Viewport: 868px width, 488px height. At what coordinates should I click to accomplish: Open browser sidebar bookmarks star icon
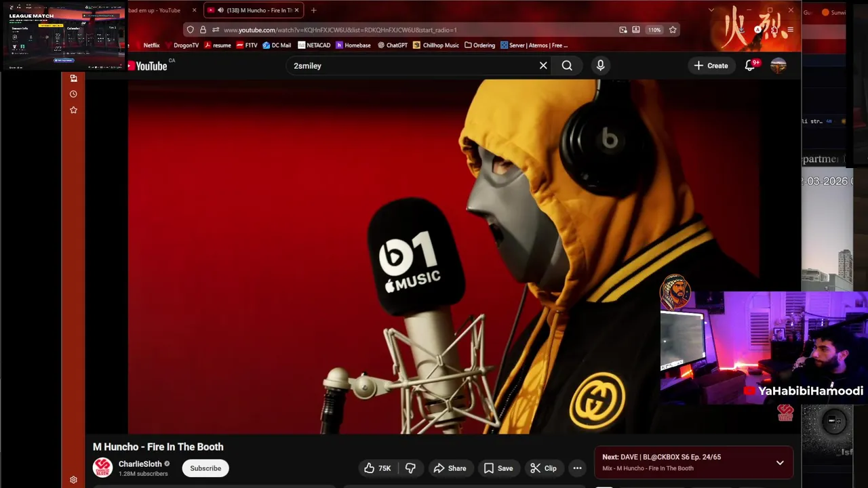pos(73,110)
